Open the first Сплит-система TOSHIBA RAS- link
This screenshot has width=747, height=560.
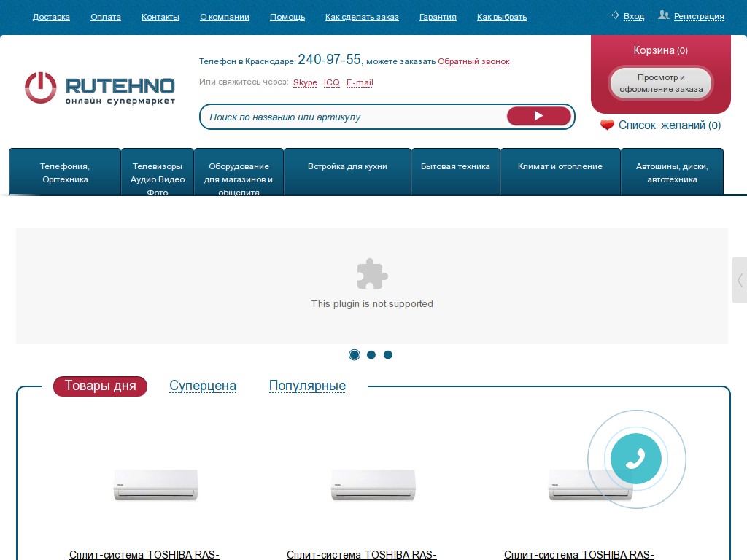point(144,554)
